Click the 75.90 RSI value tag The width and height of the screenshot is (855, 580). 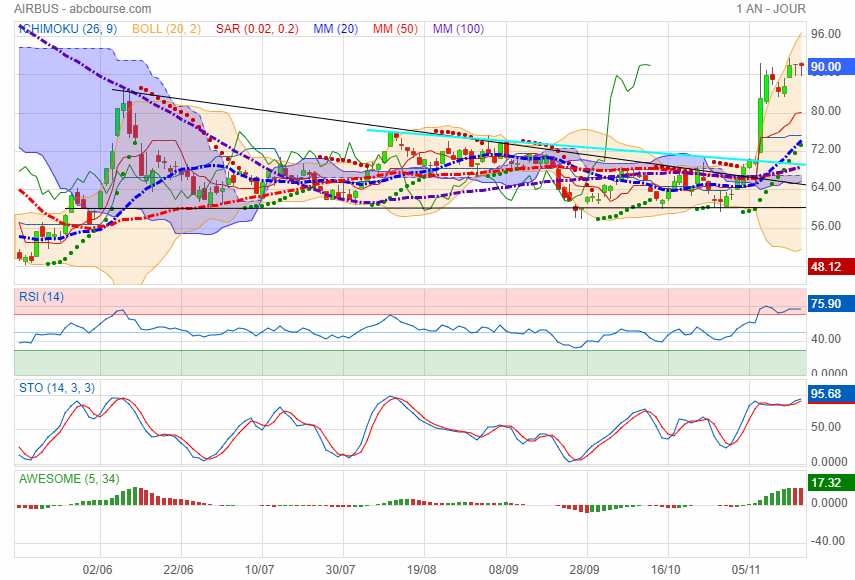click(831, 304)
